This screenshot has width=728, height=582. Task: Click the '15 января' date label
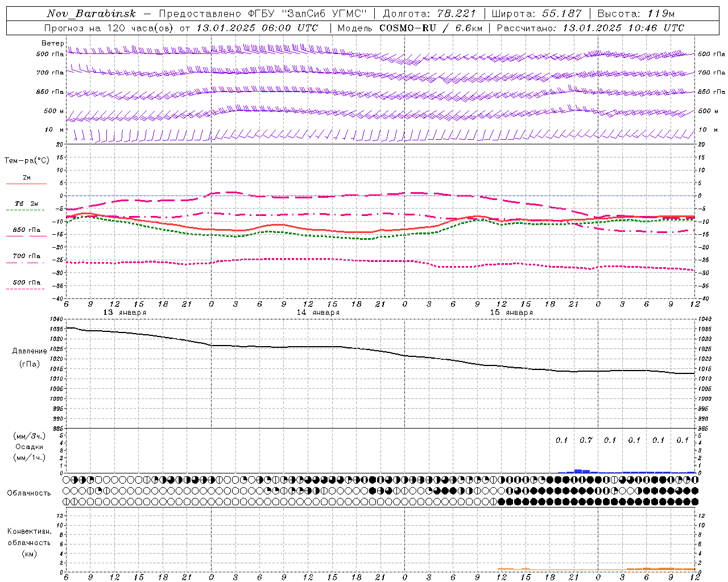pos(511,313)
